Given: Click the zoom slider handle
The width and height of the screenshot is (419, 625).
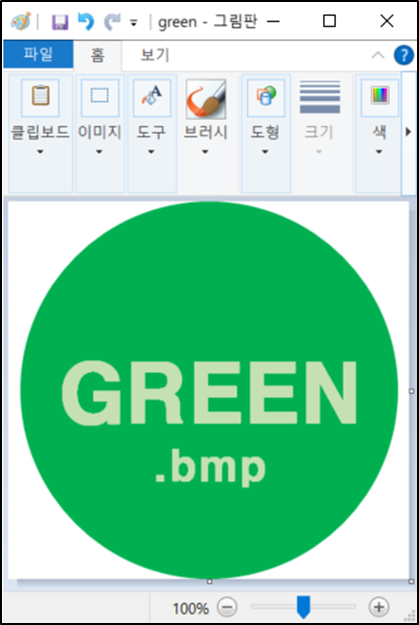Looking at the screenshot, I should click(x=303, y=607).
